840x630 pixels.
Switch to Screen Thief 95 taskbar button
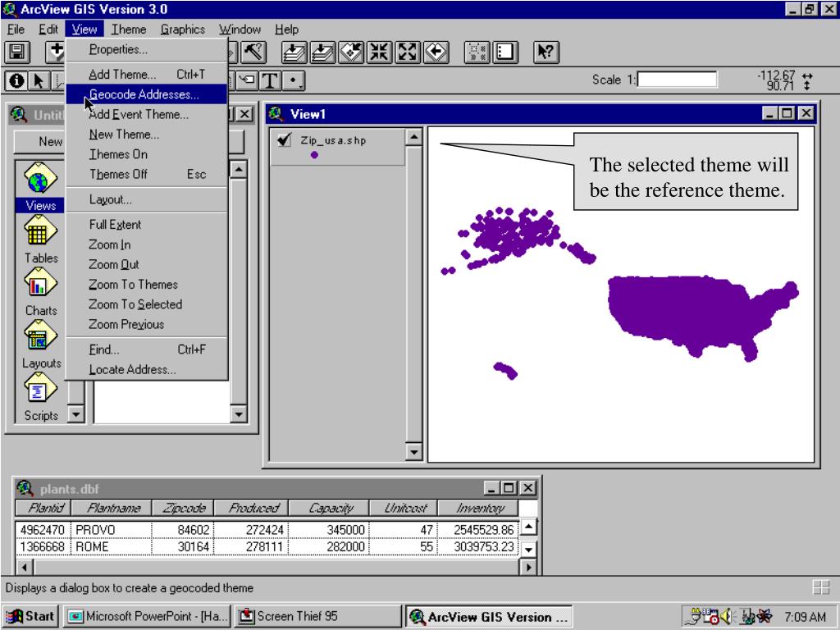tap(317, 617)
